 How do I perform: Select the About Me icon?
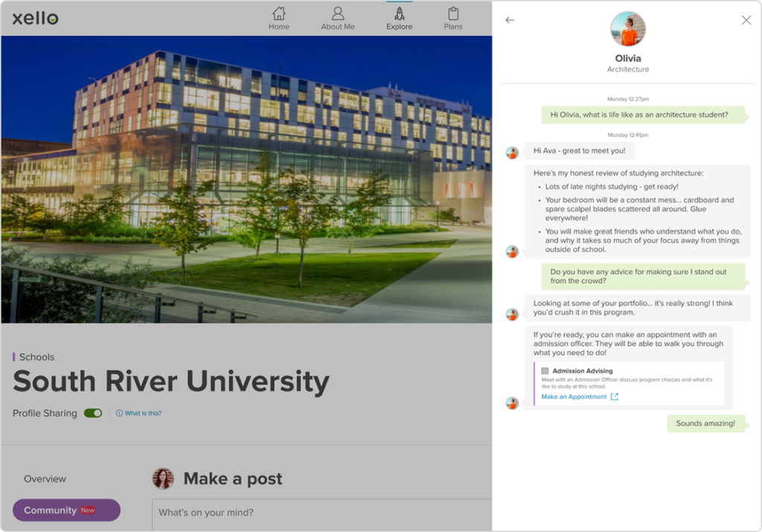(337, 15)
